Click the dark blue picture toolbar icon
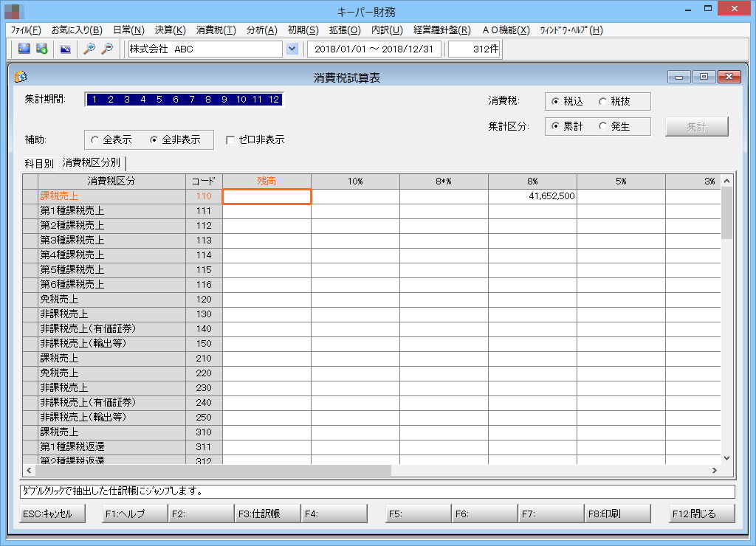 click(65, 49)
